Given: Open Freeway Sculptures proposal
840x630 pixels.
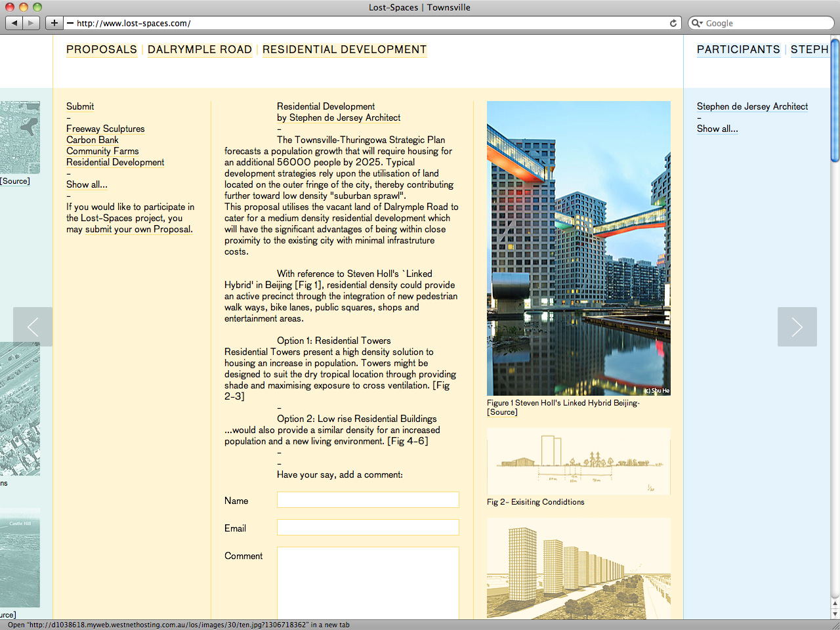Looking at the screenshot, I should [x=105, y=129].
